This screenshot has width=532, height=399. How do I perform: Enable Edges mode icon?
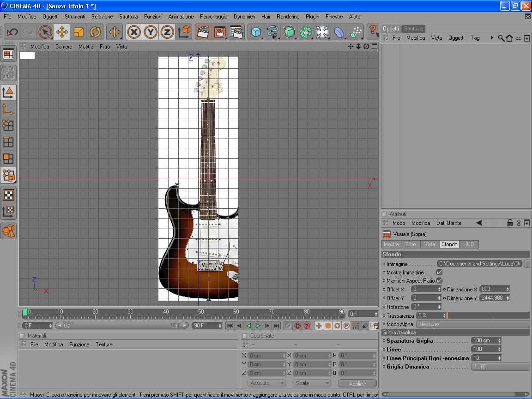[8, 142]
